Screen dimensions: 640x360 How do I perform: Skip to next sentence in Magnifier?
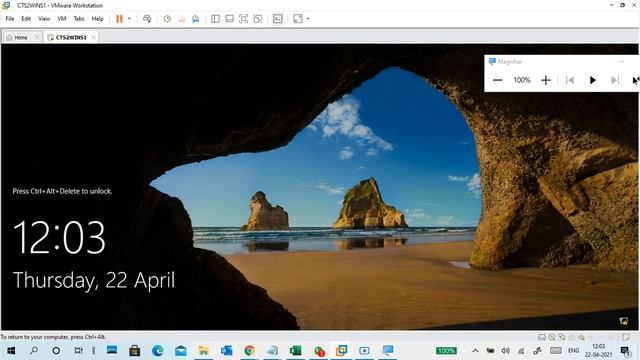click(x=615, y=80)
